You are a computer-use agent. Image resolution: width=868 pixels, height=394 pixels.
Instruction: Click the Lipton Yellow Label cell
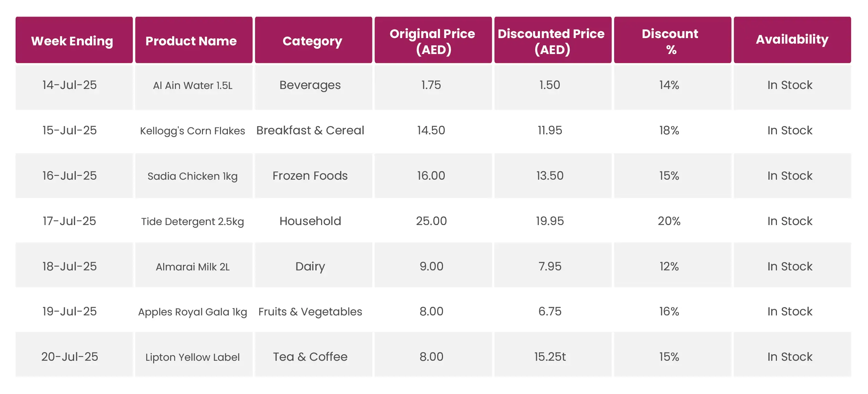193,357
